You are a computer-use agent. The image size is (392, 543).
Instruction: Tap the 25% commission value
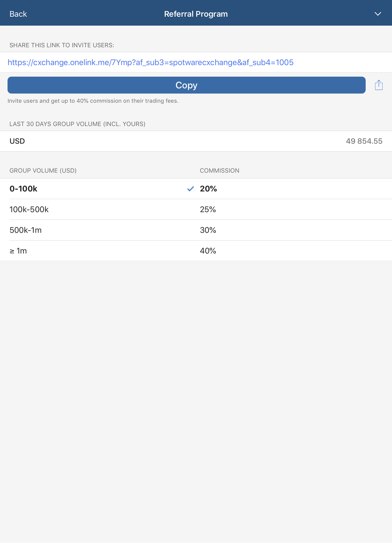coord(208,209)
